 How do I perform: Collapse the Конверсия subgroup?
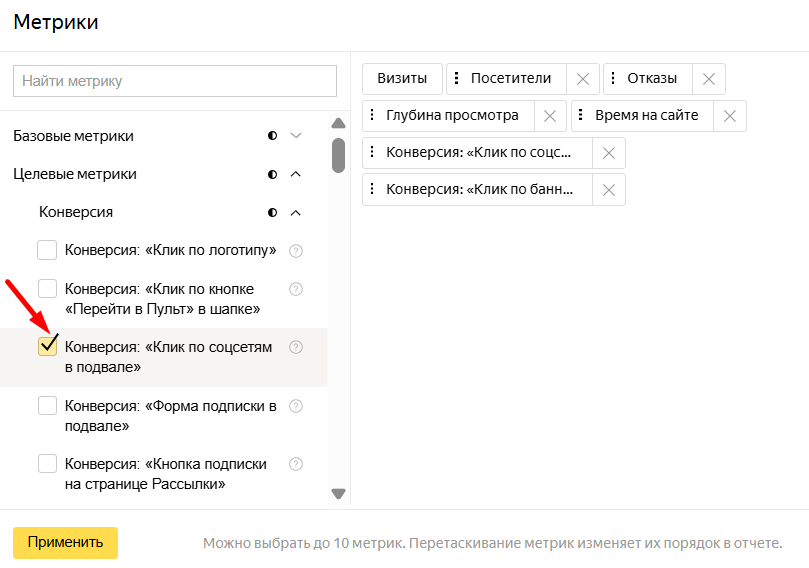(295, 212)
